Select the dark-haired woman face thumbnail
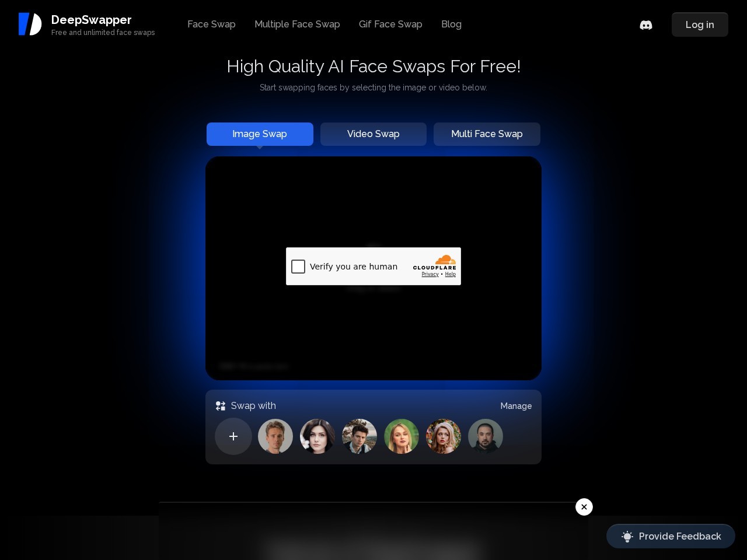Image resolution: width=747 pixels, height=560 pixels. tap(317, 436)
